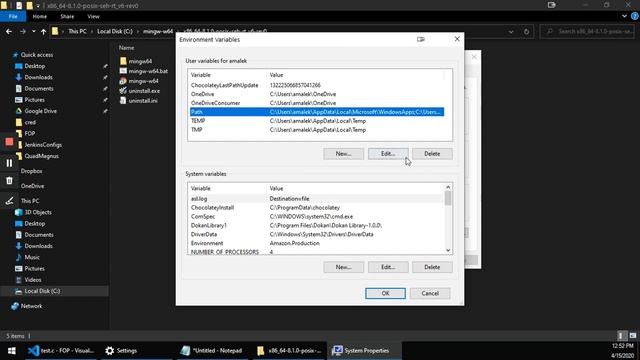Click Delete under system variables

coord(432,267)
